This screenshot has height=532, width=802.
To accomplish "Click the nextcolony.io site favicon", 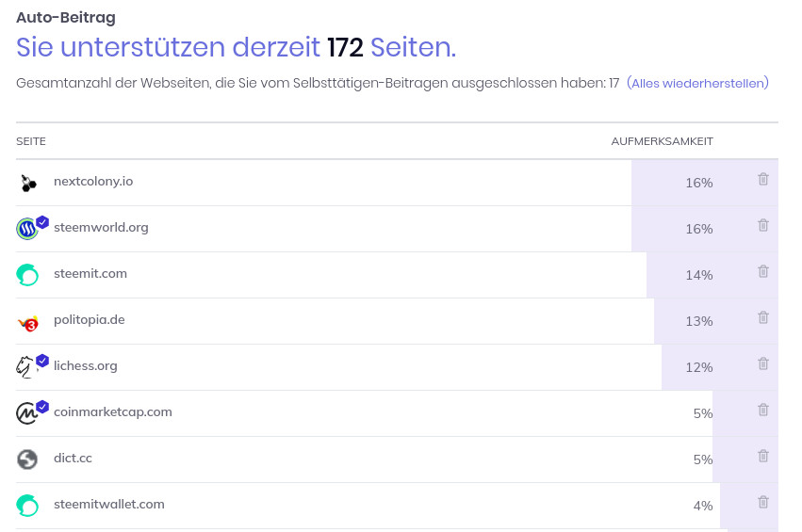I will pyautogui.click(x=27, y=183).
